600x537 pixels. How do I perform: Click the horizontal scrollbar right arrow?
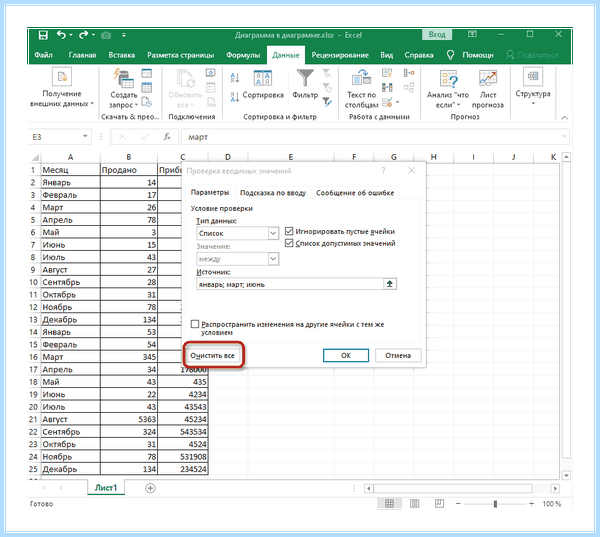[x=555, y=488]
